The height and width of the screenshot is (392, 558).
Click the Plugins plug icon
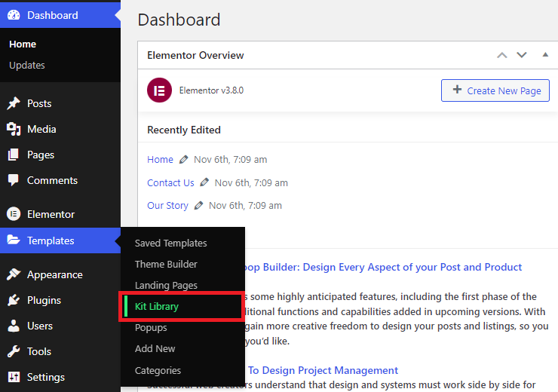(x=14, y=300)
